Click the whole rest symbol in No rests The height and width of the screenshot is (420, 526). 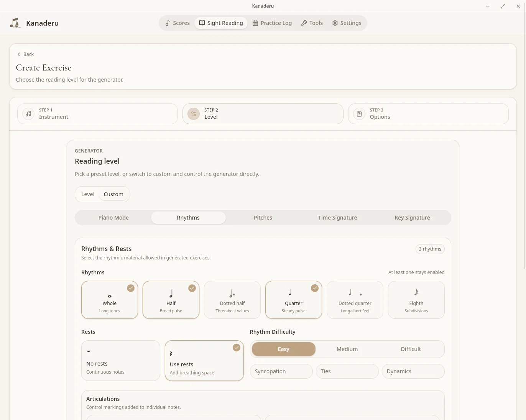89,351
